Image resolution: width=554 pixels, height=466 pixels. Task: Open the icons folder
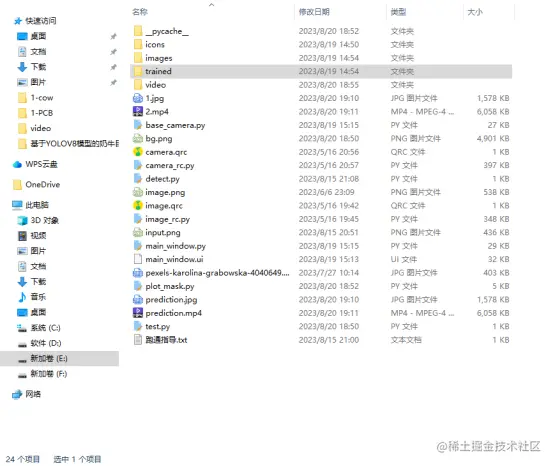tap(155, 45)
